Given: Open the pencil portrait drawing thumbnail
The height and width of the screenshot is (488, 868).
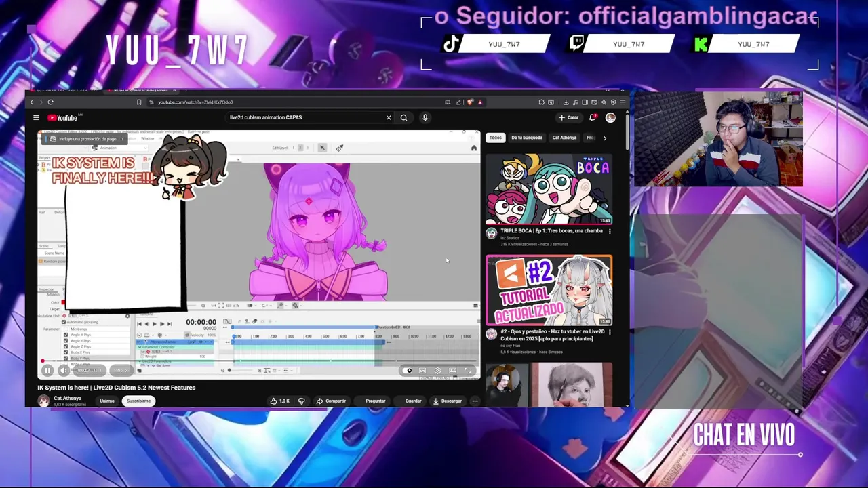Looking at the screenshot, I should point(549,385).
